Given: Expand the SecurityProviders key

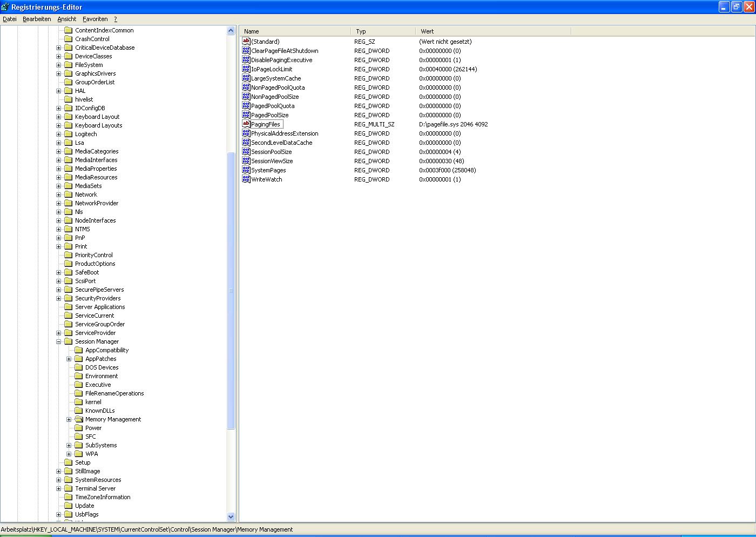Looking at the screenshot, I should pyautogui.click(x=59, y=298).
